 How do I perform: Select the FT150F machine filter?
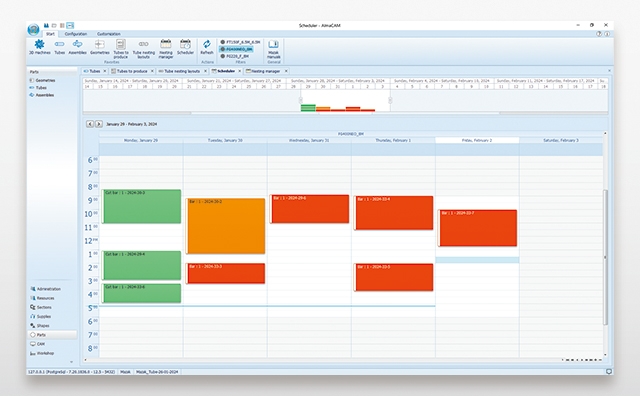pyautogui.click(x=240, y=42)
